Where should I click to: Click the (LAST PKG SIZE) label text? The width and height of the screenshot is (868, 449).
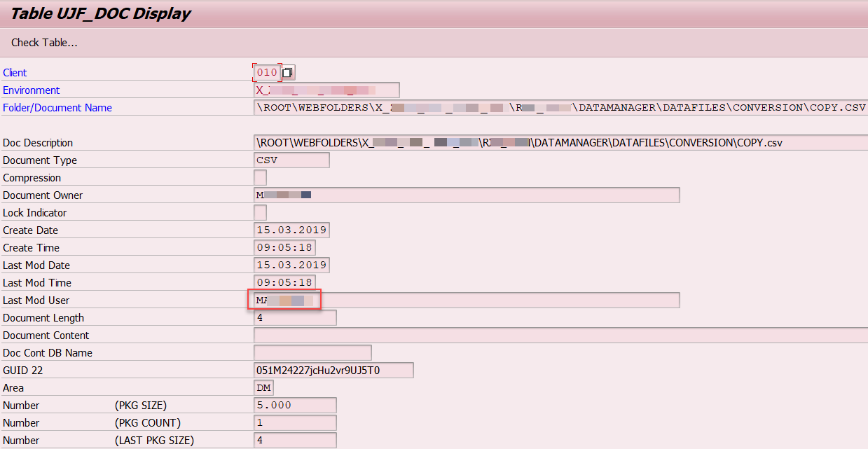coord(154,441)
